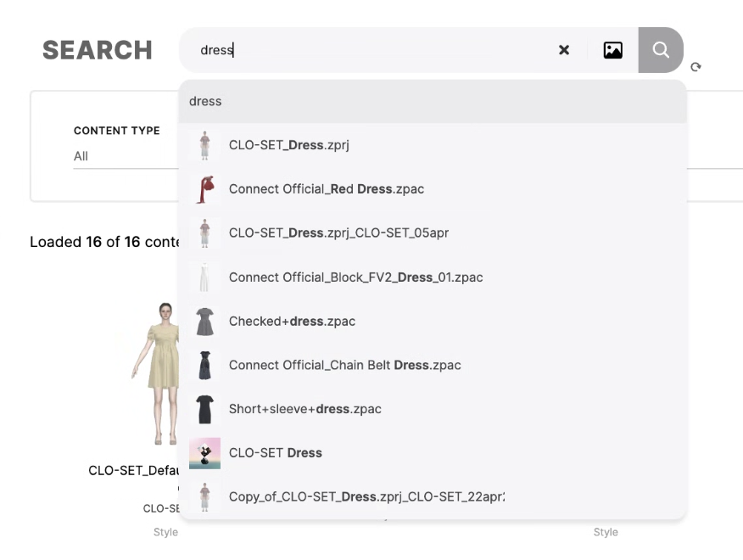Click the refresh icon beside the search bar
The width and height of the screenshot is (743, 560).
[x=696, y=67]
